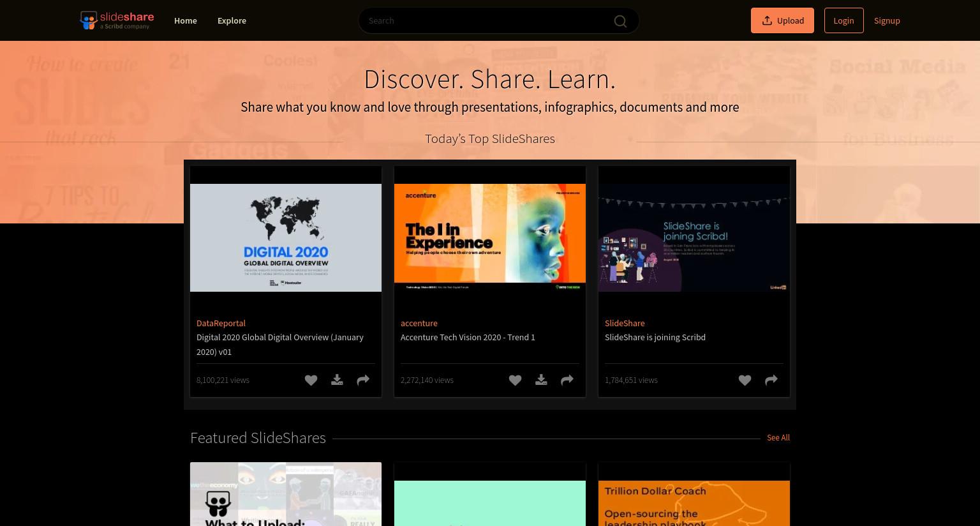The width and height of the screenshot is (980, 526).
Task: Open the Trillion Dollar Coach featured thumbnail
Action: pyautogui.click(x=694, y=503)
